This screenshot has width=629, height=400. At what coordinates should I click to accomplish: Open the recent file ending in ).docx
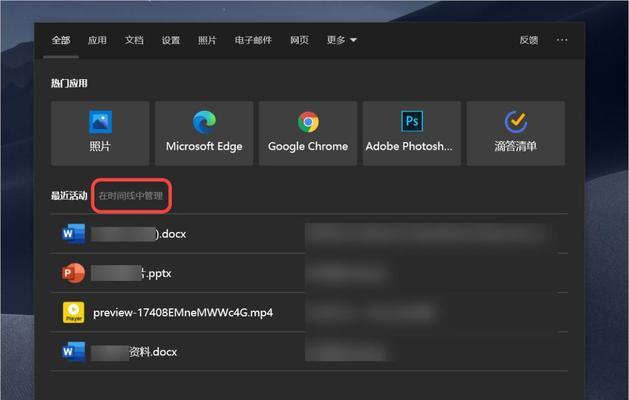click(309, 234)
